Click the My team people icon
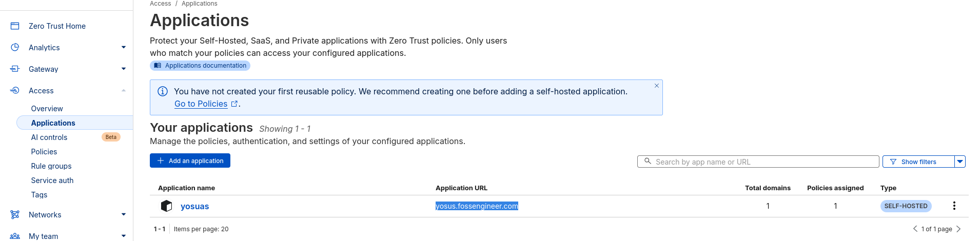 pos(15,236)
